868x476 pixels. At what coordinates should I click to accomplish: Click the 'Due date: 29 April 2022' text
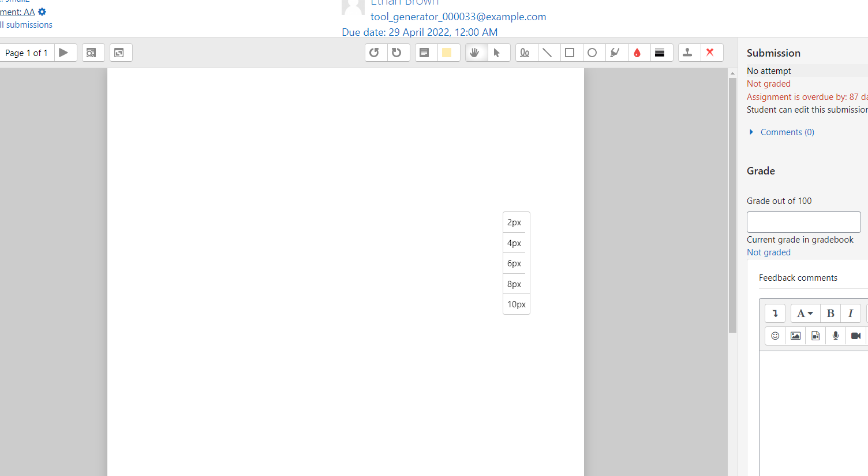click(420, 32)
